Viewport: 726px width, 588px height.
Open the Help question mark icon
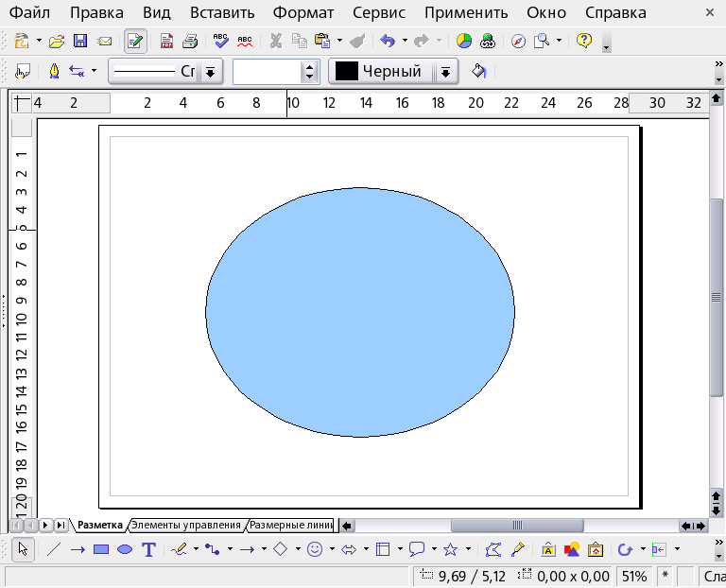[583, 41]
